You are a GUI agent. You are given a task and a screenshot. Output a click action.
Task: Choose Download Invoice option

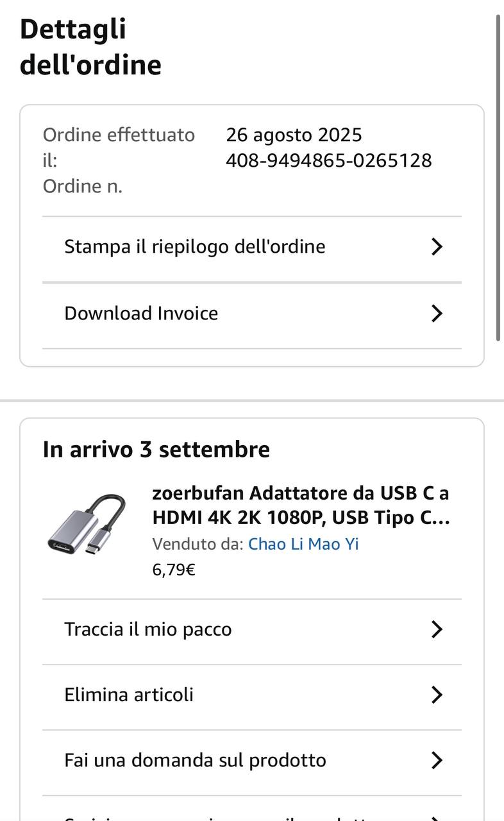click(141, 313)
